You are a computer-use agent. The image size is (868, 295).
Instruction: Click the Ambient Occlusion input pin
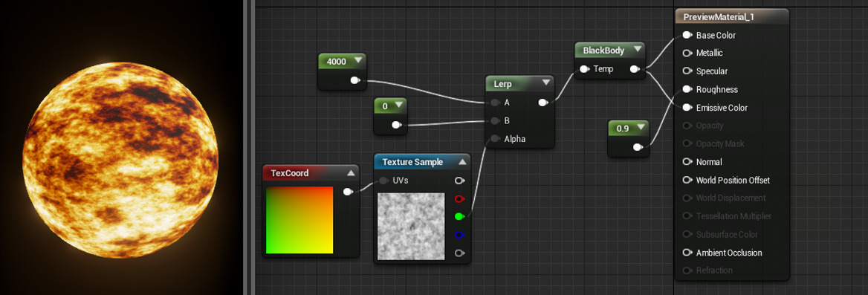tap(687, 253)
